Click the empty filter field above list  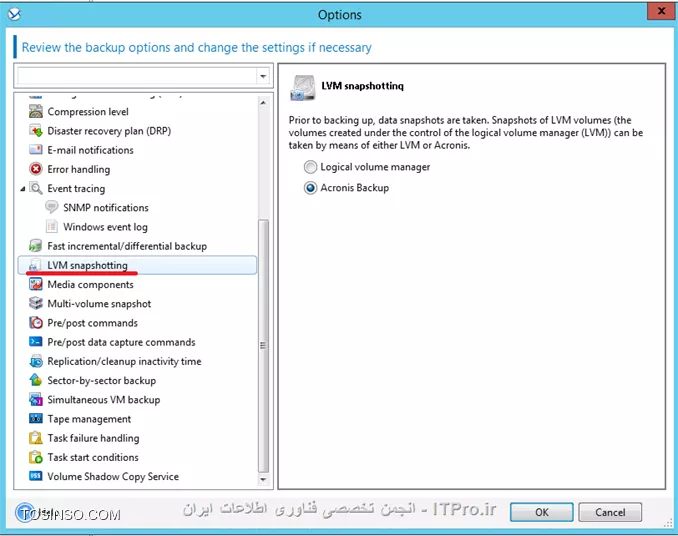(x=138, y=77)
